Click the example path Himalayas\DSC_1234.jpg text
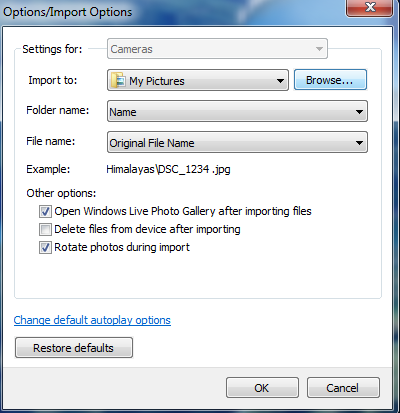The width and height of the screenshot is (400, 413). (x=168, y=169)
